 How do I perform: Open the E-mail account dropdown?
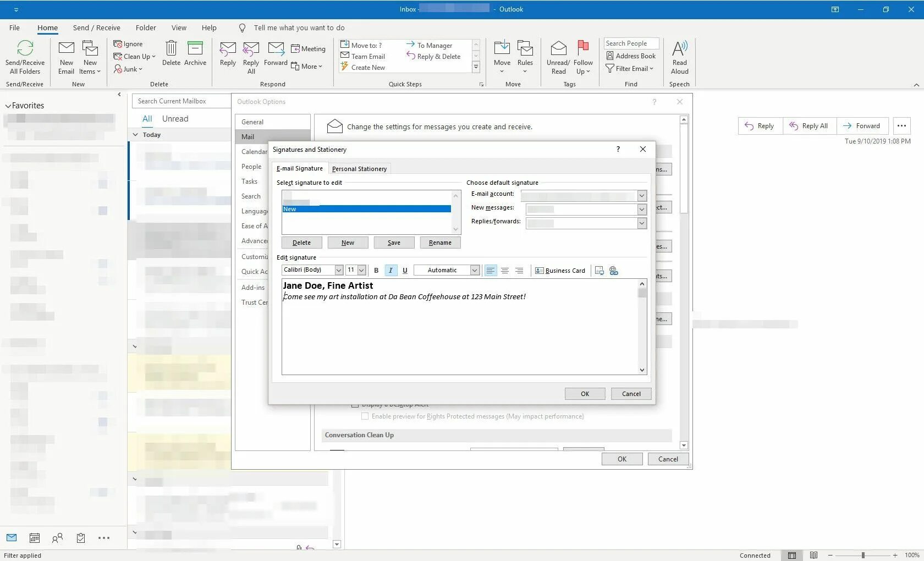(641, 195)
